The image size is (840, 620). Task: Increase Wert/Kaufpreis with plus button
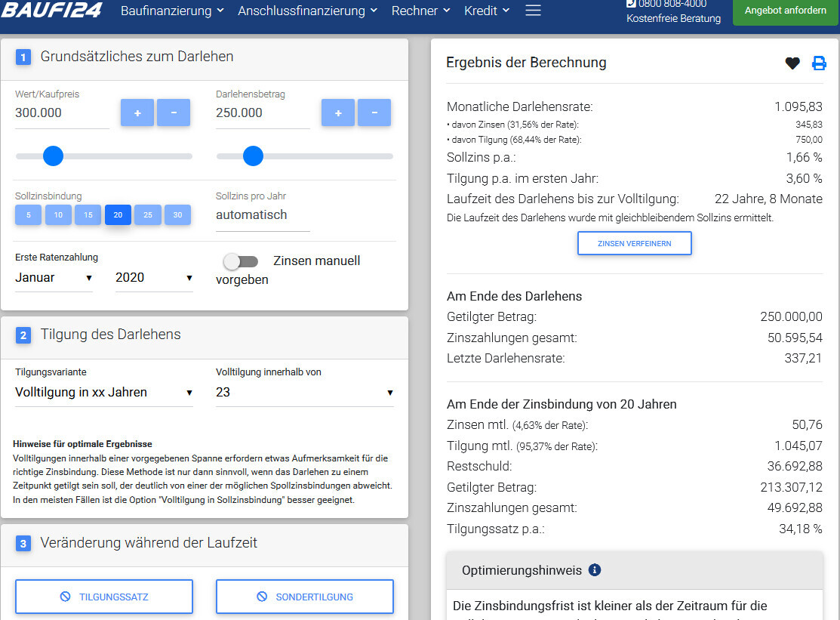(137, 113)
